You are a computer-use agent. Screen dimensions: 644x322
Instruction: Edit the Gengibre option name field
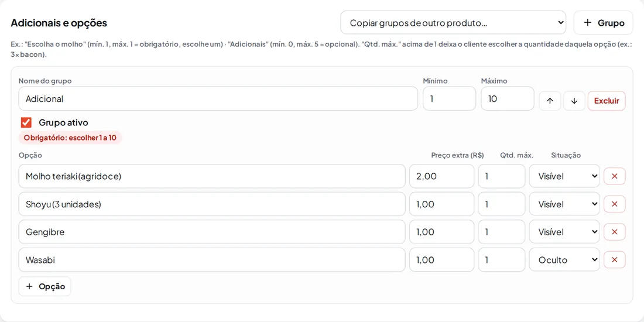click(212, 232)
